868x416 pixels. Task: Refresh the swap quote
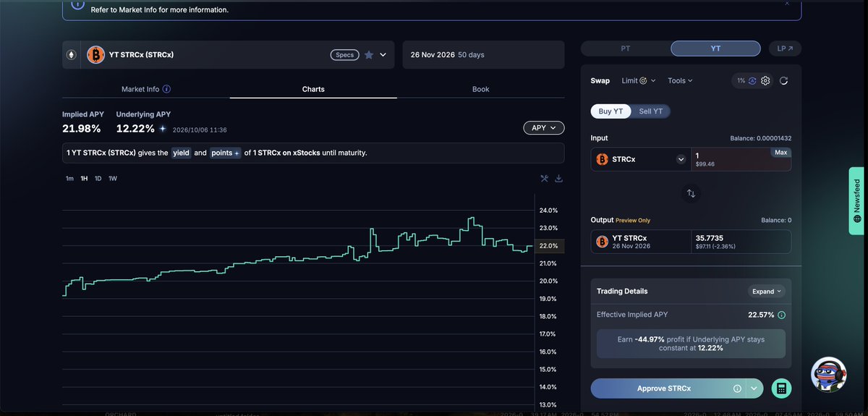coord(784,81)
